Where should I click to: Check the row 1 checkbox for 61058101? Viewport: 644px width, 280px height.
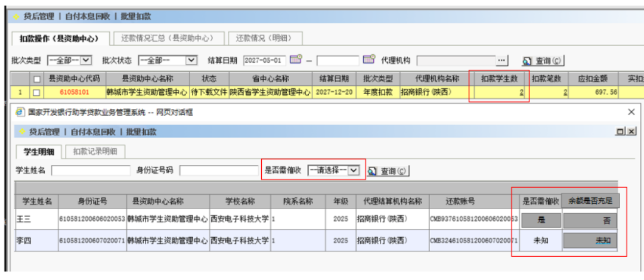(37, 92)
